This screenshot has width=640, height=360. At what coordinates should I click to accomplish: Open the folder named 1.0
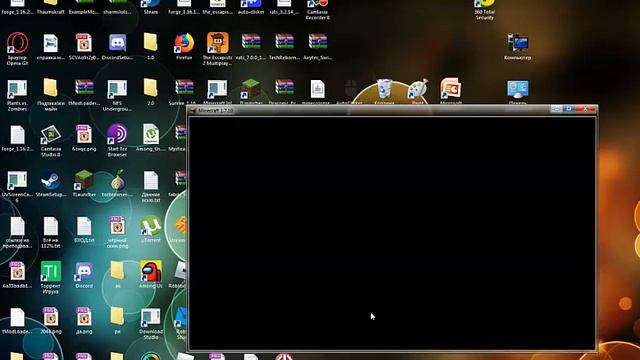click(151, 43)
